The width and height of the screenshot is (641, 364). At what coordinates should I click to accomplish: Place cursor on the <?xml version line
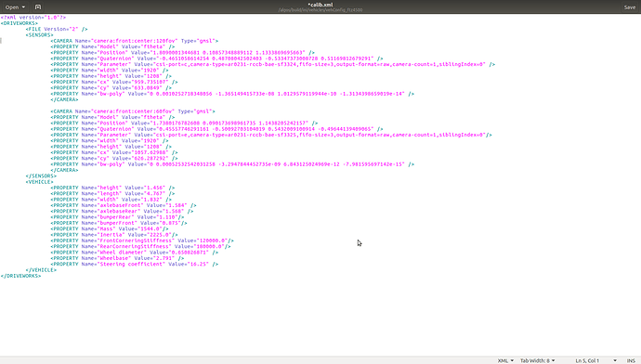(x=33, y=18)
